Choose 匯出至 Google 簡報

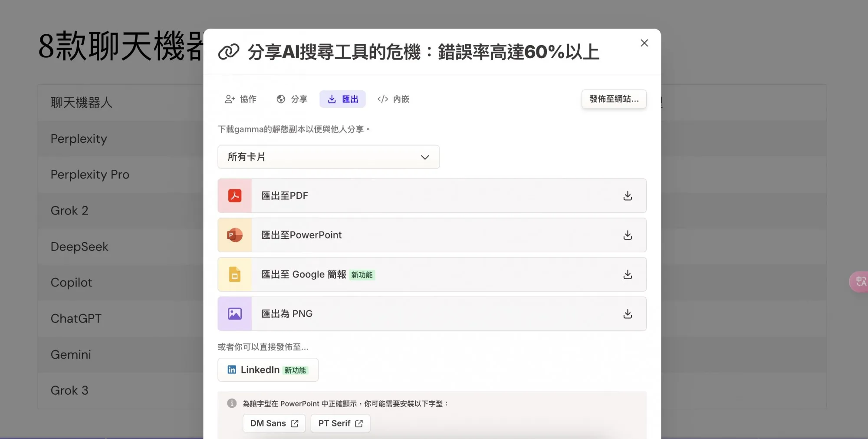432,274
